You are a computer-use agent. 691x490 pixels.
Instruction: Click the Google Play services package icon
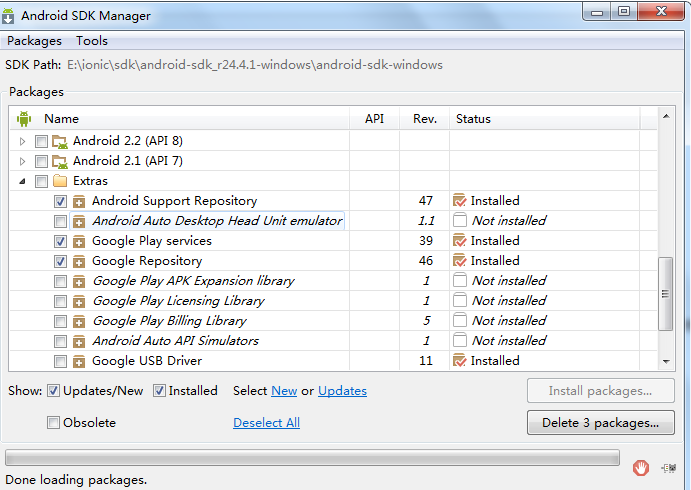point(79,241)
